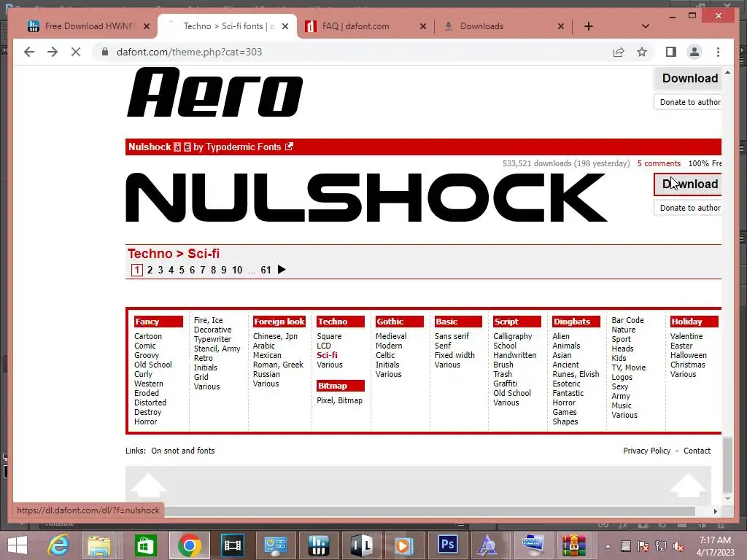The height and width of the screenshot is (560, 747).
Task: Open the Chrome profile icon
Action: (694, 52)
